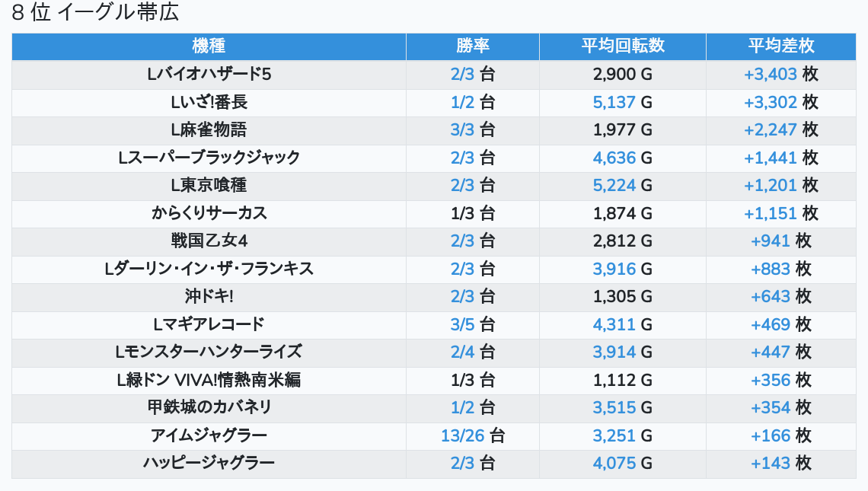
Task: Select Lダーリン・イン・ザ・フランキス machine name
Action: tap(209, 269)
